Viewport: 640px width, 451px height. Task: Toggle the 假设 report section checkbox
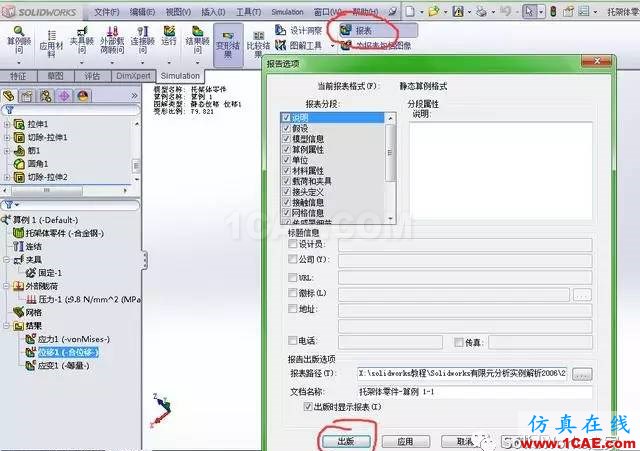[x=286, y=128]
